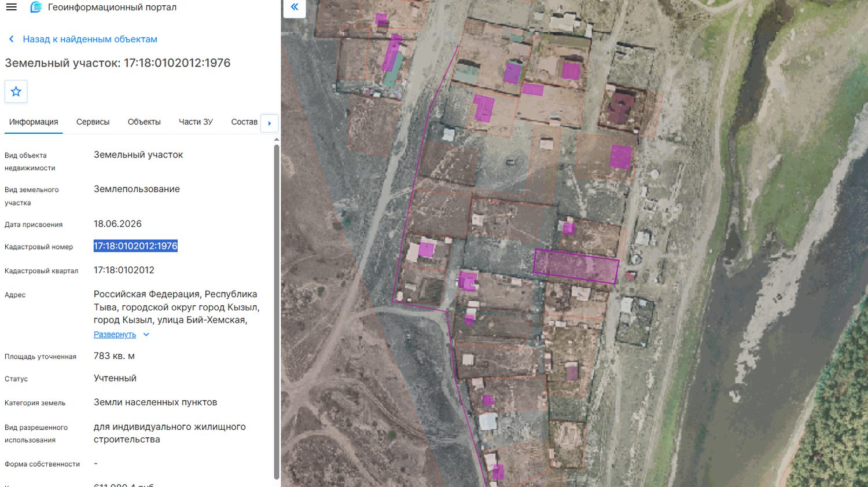Screen dimensions: 868x487
Task: Open the hamburger main menu
Action: [x=12, y=8]
